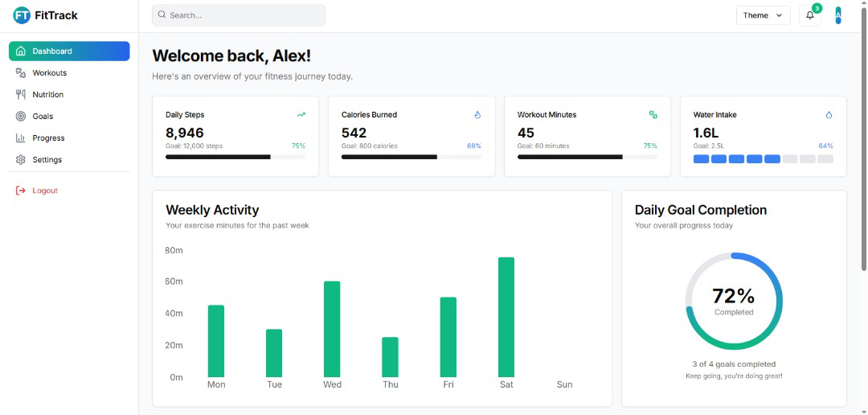Click the Workouts dumbbell icon in sidebar

20,72
